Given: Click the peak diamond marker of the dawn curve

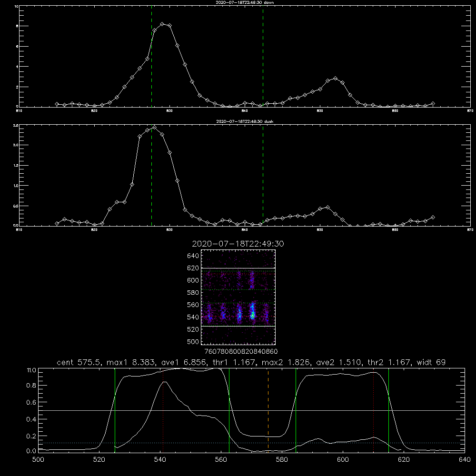Looking at the screenshot, I should 162,24.
